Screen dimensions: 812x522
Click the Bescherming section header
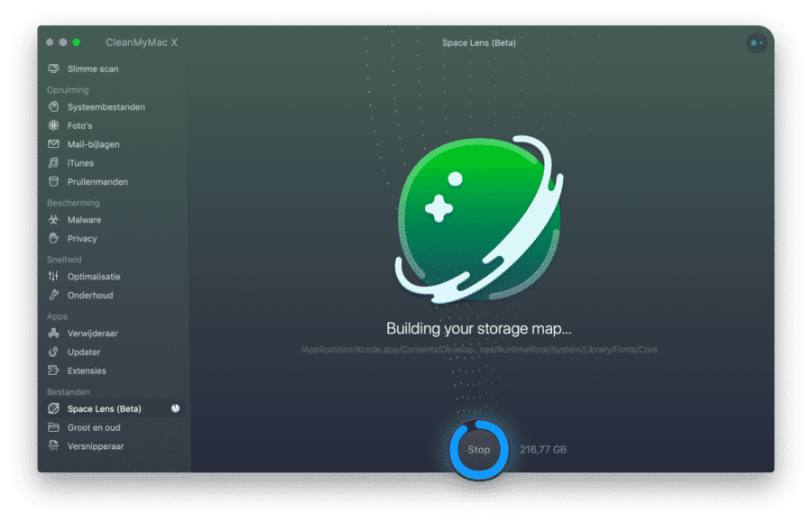(x=74, y=203)
